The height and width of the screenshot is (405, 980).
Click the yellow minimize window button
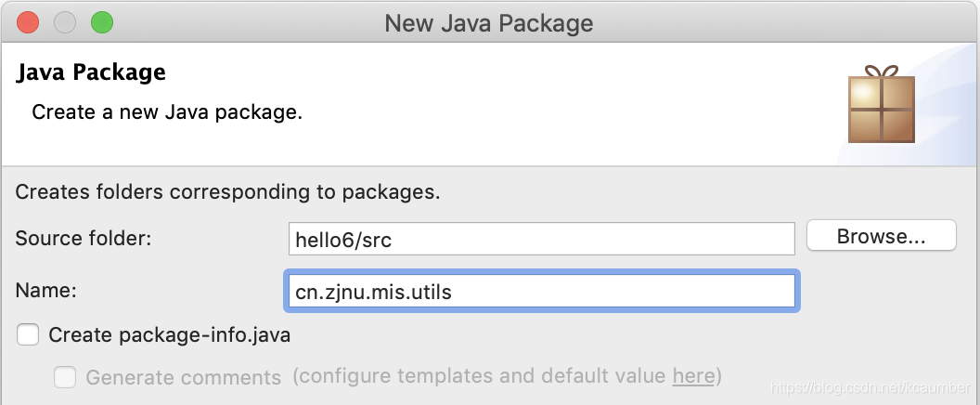click(65, 22)
